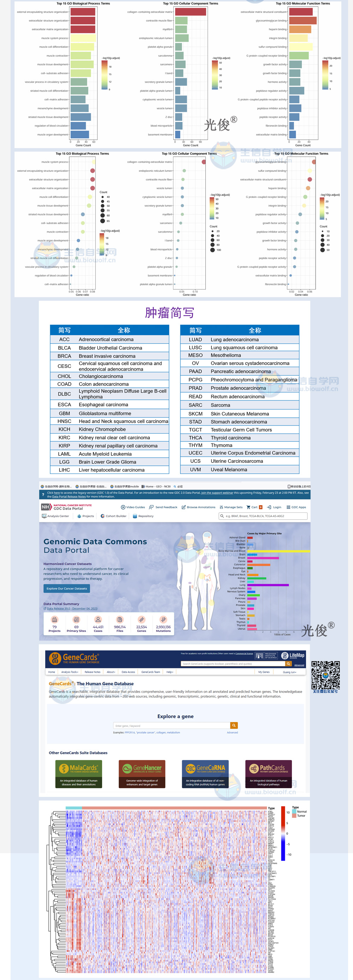The height and width of the screenshot is (980, 353).
Task: Open the GDC Apps grid icon
Action: [288, 507]
